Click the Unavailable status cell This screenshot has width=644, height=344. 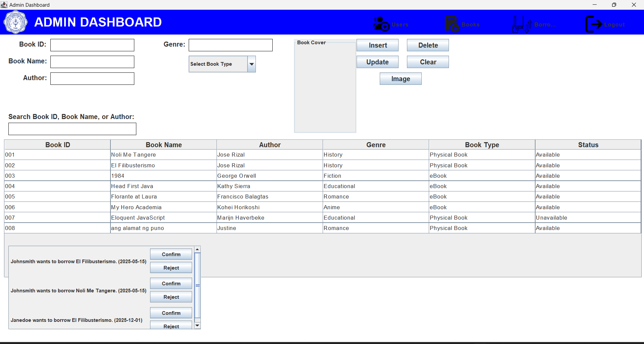click(x=588, y=218)
